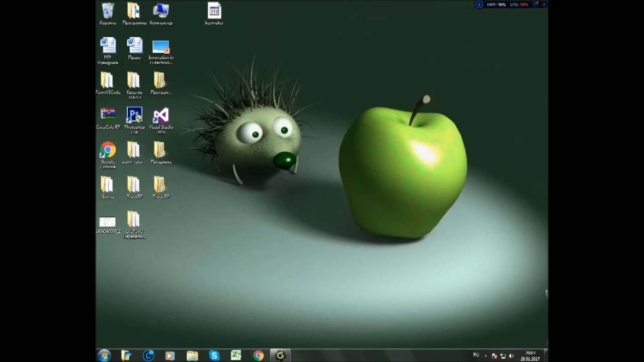Screen dimensions: 644x362
Task: Open the Chrome icon in the taskbar
Action: pos(258,355)
